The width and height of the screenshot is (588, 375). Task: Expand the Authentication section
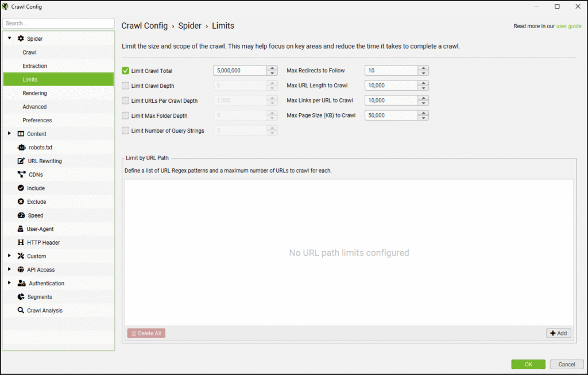[x=9, y=283]
